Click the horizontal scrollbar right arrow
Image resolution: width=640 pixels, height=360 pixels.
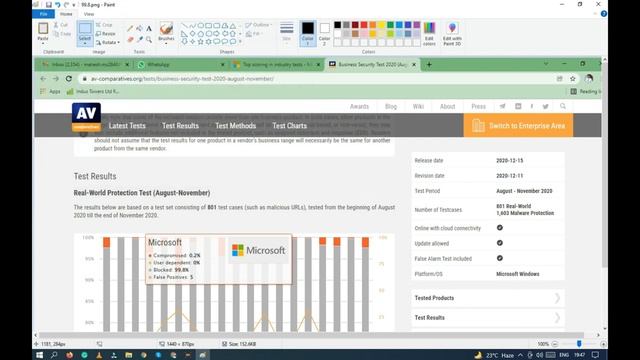598,335
